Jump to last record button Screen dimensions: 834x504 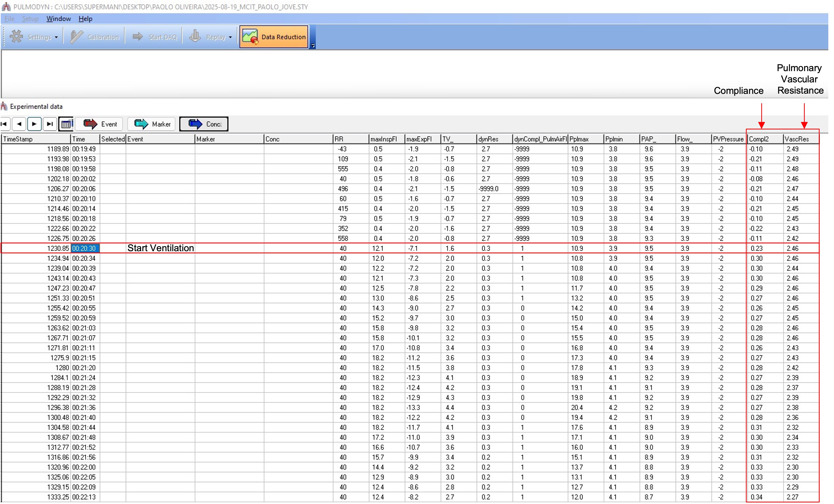click(50, 124)
